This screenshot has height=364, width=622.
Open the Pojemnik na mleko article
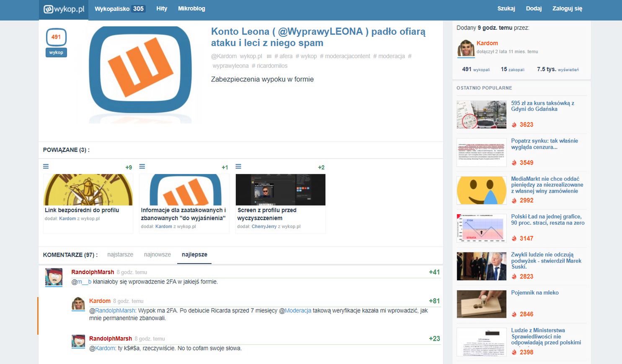535,292
